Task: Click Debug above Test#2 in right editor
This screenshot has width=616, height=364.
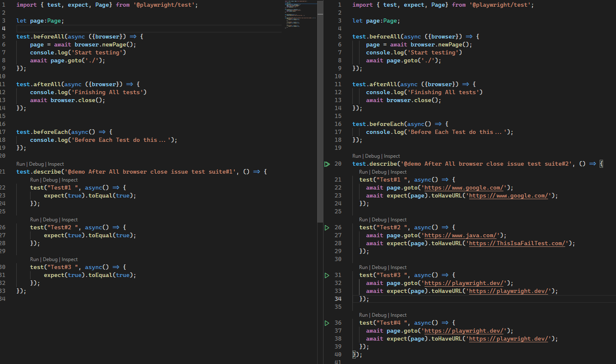Action: pyautogui.click(x=379, y=220)
